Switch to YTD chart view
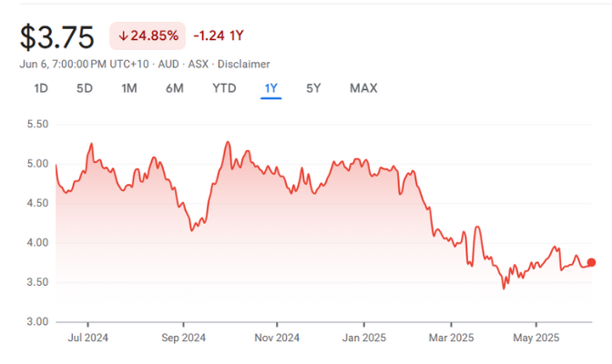The height and width of the screenshot is (364, 612). pos(224,88)
